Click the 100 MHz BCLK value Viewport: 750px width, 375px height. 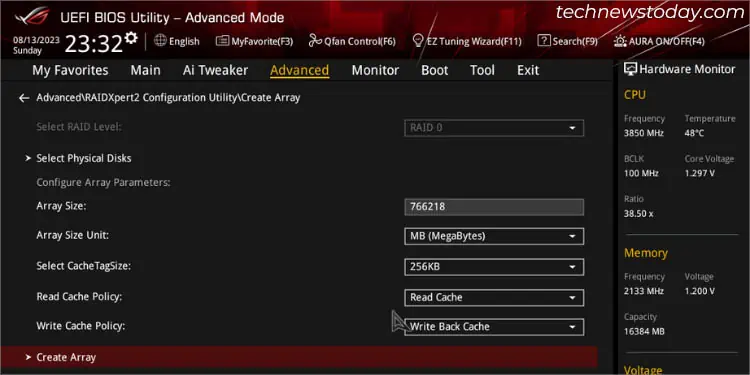click(x=641, y=173)
